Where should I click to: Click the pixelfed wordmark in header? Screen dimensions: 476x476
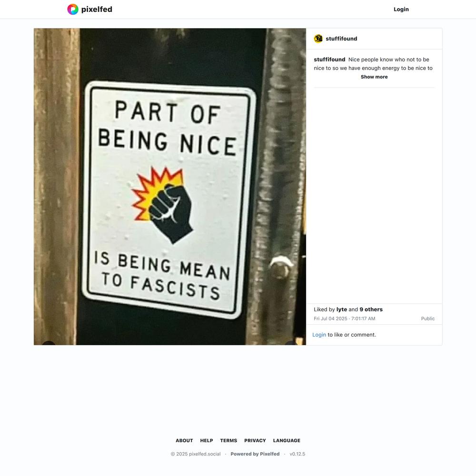(x=97, y=10)
